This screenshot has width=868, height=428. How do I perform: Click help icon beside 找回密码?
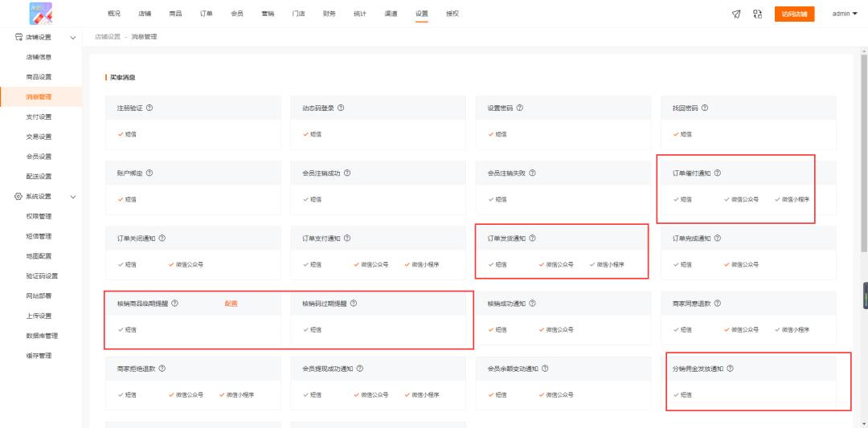pos(705,108)
